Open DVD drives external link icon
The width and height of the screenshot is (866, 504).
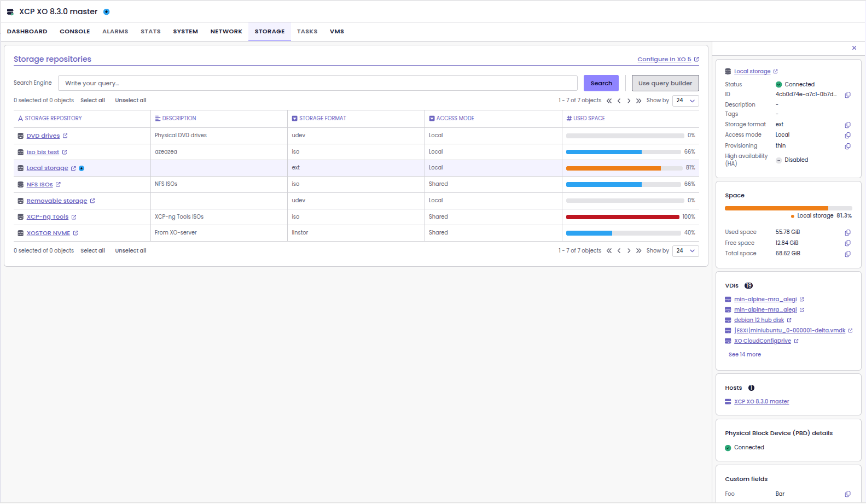click(65, 136)
